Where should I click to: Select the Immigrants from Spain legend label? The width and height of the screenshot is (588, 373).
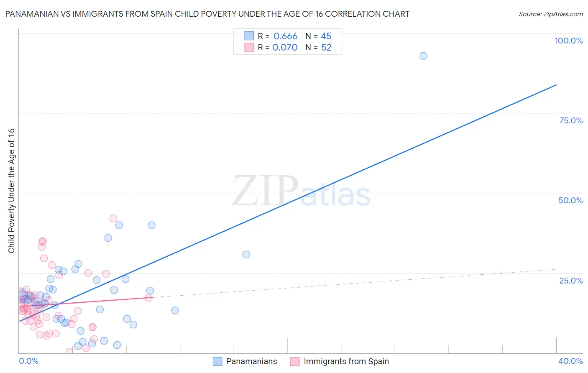coord(346,361)
